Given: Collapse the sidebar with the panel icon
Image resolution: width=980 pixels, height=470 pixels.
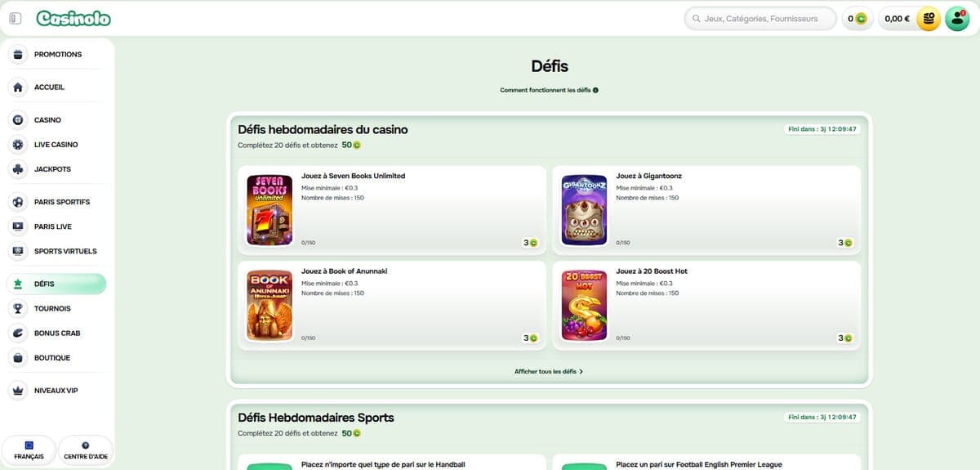Looking at the screenshot, I should click(x=16, y=18).
